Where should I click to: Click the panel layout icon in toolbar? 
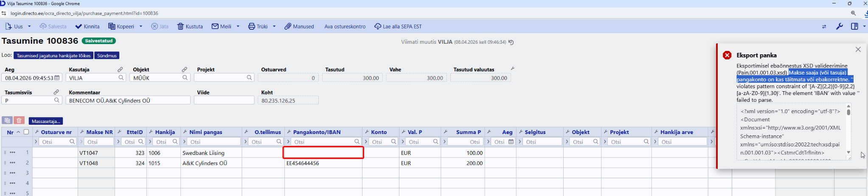click(854, 26)
